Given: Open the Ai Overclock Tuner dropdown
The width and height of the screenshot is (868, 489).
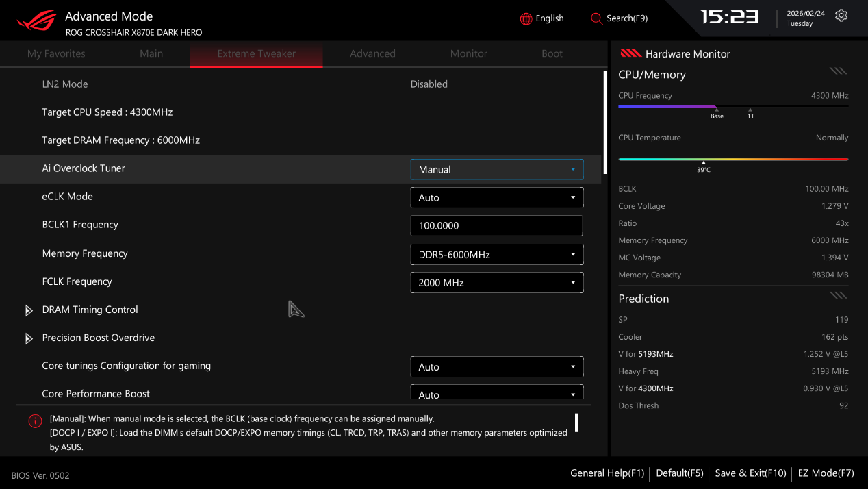Looking at the screenshot, I should pyautogui.click(x=496, y=169).
